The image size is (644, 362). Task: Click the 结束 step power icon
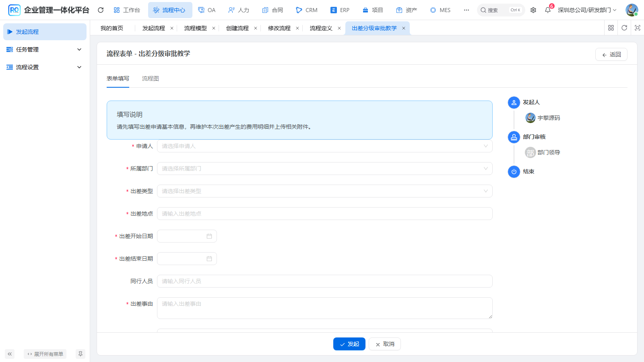(514, 172)
